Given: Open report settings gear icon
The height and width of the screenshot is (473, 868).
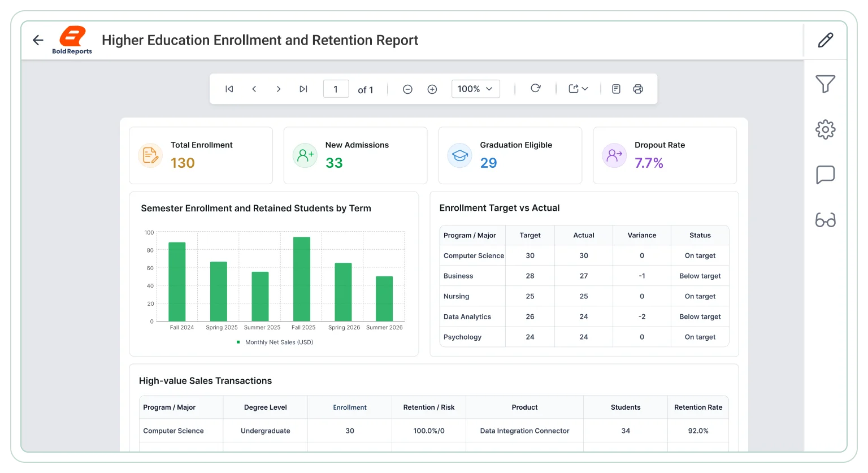Looking at the screenshot, I should point(826,129).
